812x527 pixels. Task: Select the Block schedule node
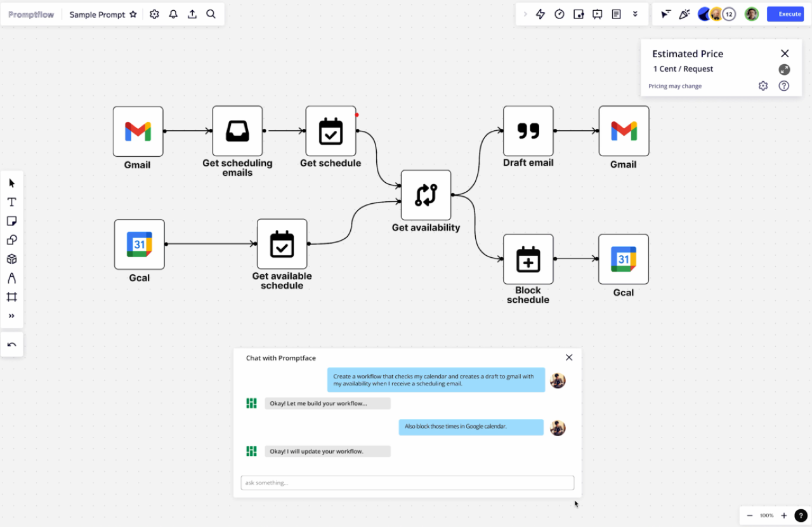[528, 259]
